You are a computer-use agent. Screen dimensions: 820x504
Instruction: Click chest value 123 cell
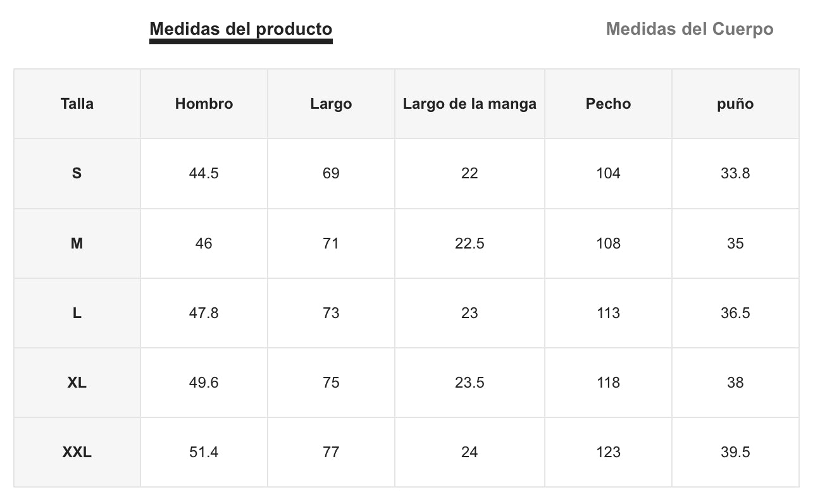(x=608, y=452)
